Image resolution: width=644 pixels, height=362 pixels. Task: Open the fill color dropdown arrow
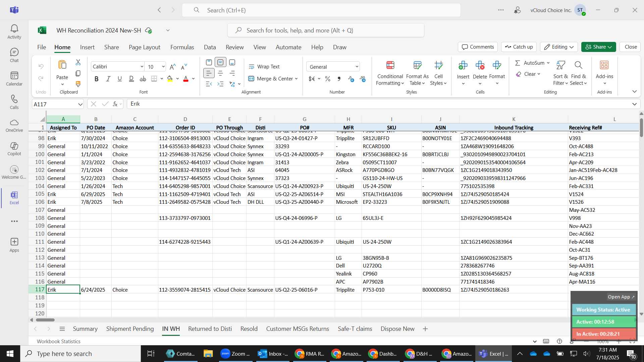click(177, 79)
